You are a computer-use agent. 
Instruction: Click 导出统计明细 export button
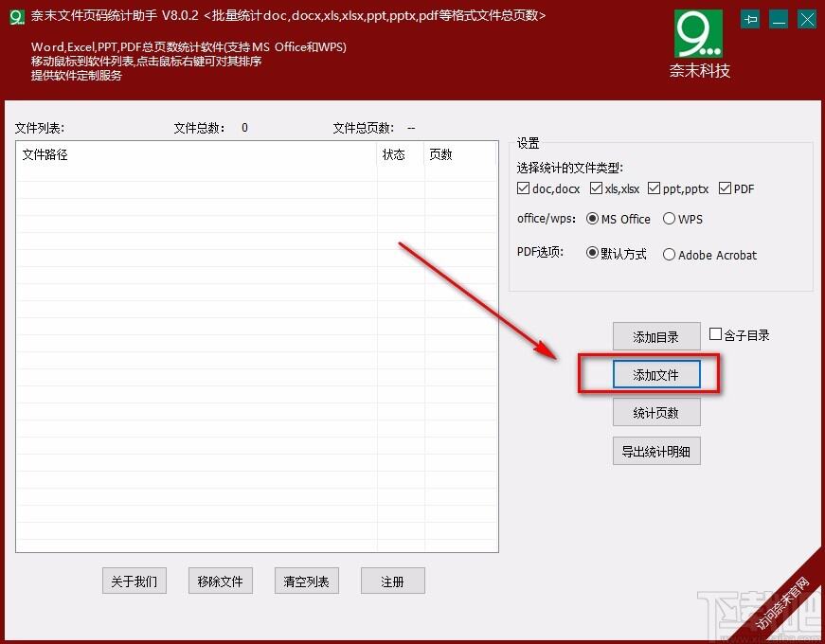(656, 451)
